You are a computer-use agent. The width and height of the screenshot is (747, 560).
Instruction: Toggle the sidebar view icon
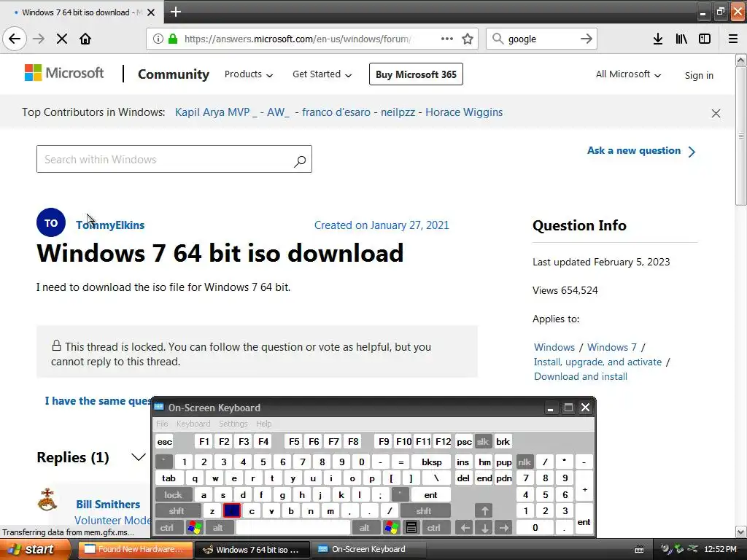pyautogui.click(x=705, y=39)
